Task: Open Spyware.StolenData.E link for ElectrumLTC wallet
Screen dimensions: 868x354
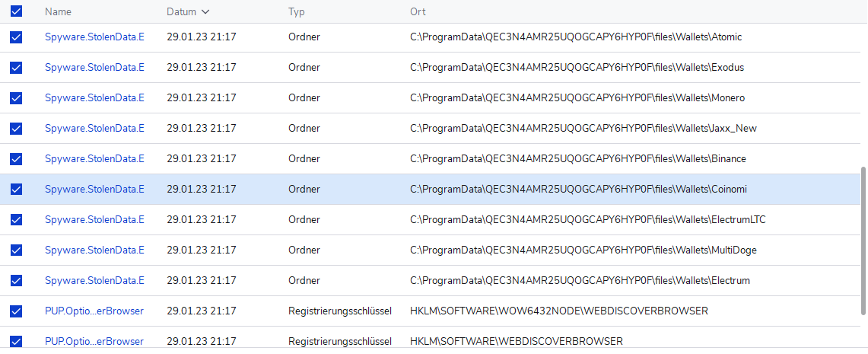Action: (x=94, y=220)
